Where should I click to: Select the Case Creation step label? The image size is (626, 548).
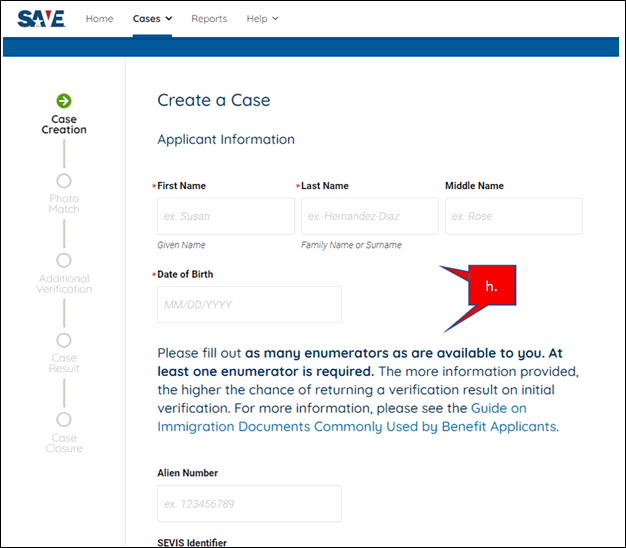click(64, 125)
